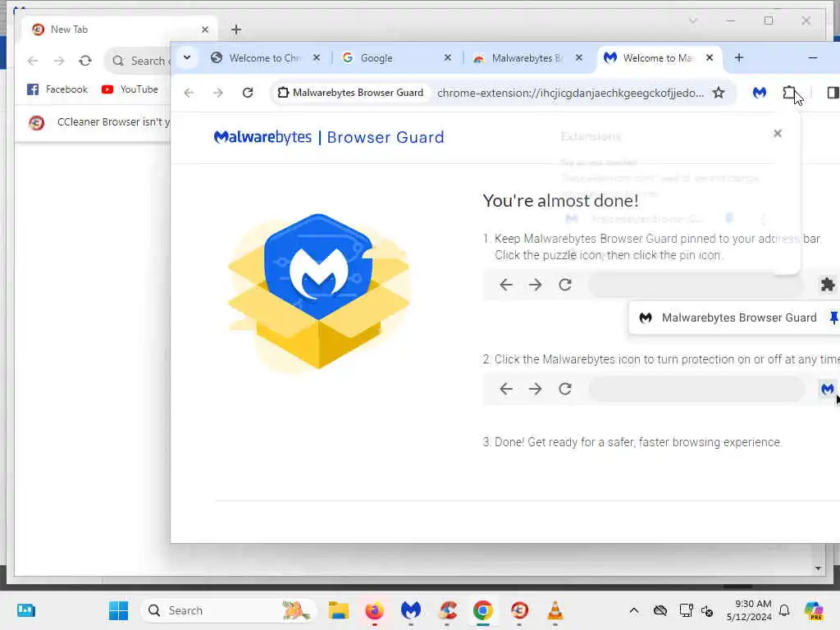Bookmark this page with the star icon
This screenshot has width=840, height=630.
(719, 93)
